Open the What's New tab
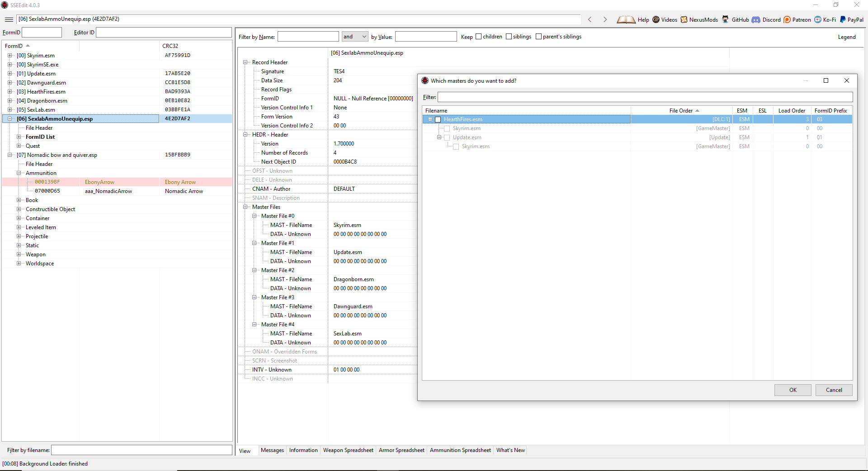Image resolution: width=868 pixels, height=471 pixels. 510,450
